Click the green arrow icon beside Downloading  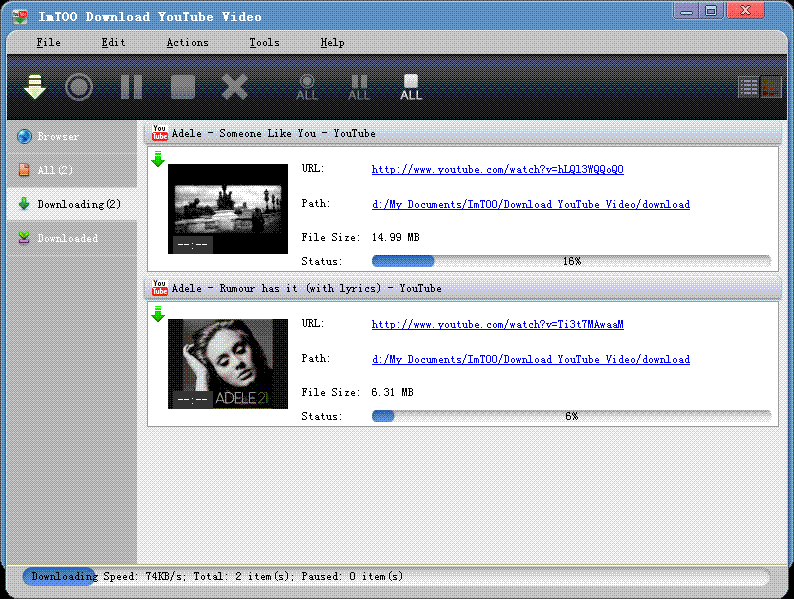pyautogui.click(x=24, y=204)
